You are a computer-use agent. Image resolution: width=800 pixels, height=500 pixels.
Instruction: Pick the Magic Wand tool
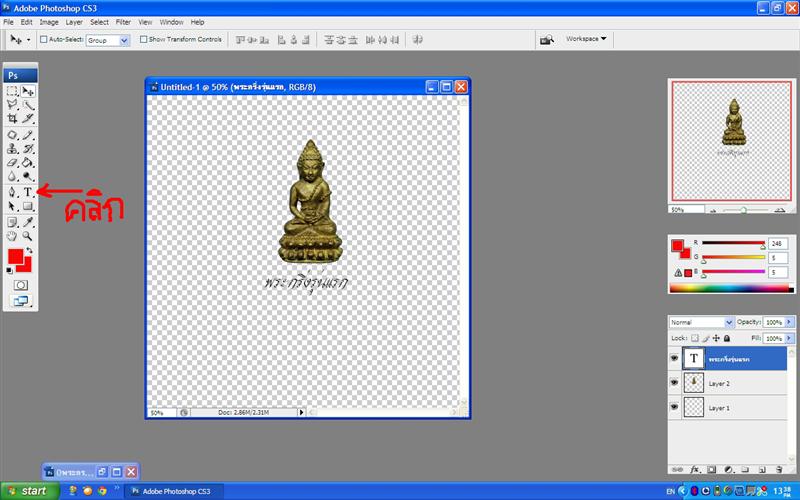[29, 105]
